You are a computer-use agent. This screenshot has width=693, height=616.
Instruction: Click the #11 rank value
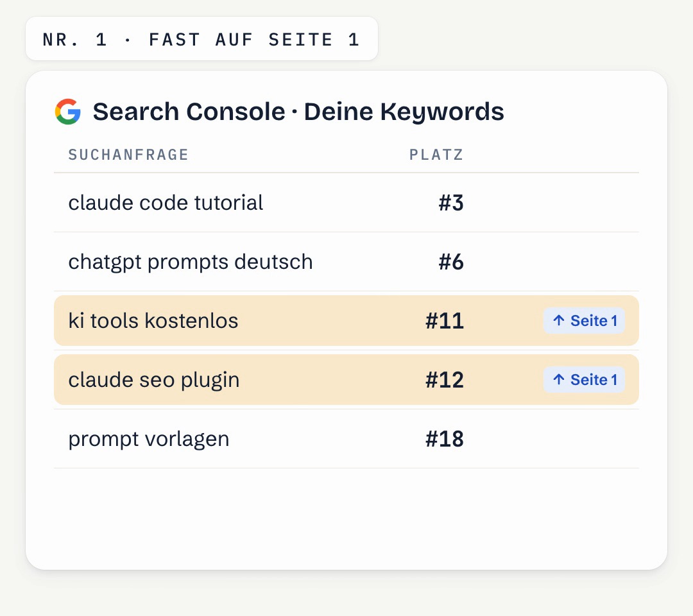click(x=445, y=321)
